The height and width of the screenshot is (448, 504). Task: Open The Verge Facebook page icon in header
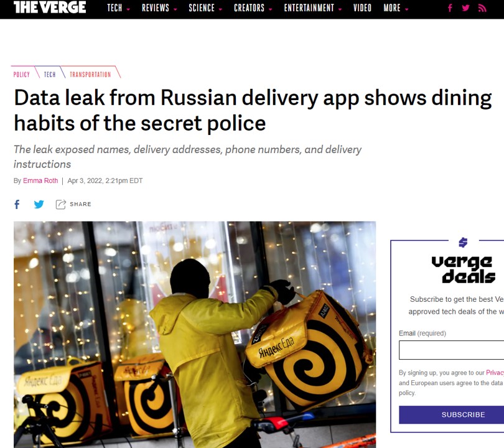[450, 8]
